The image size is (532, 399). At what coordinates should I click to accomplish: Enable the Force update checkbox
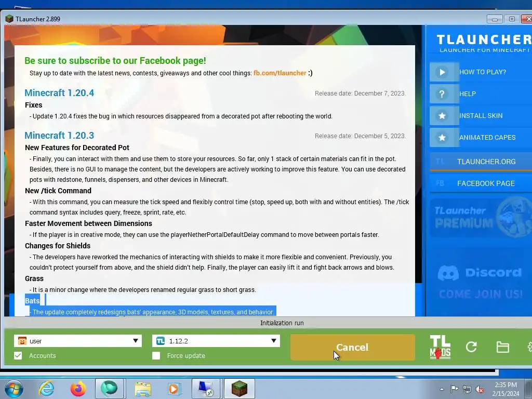(156, 355)
